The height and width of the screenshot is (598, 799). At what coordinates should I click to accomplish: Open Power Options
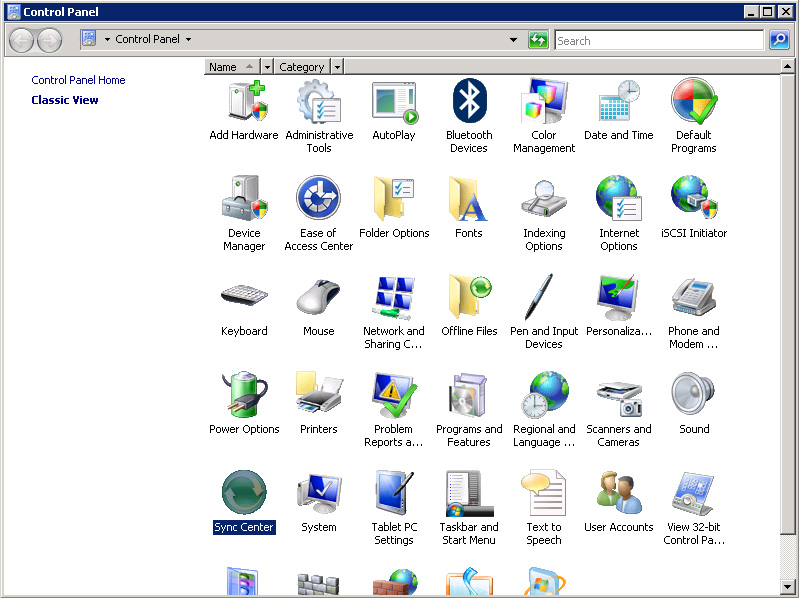[244, 403]
